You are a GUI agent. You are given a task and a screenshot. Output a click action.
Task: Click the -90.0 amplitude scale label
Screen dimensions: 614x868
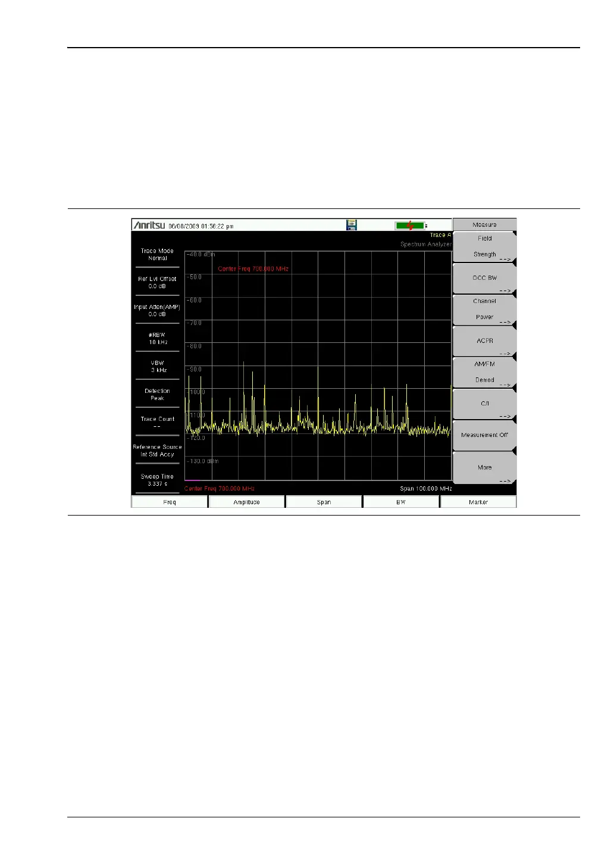pos(195,370)
